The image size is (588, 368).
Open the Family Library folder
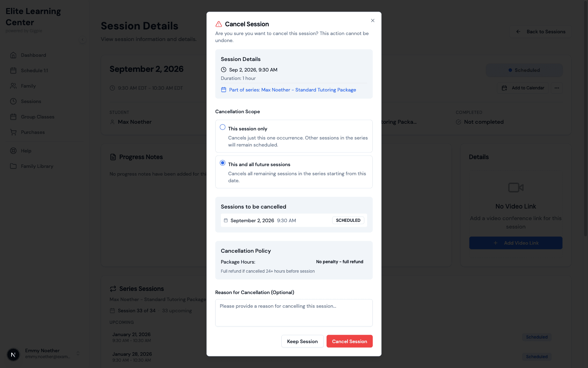coord(37,166)
